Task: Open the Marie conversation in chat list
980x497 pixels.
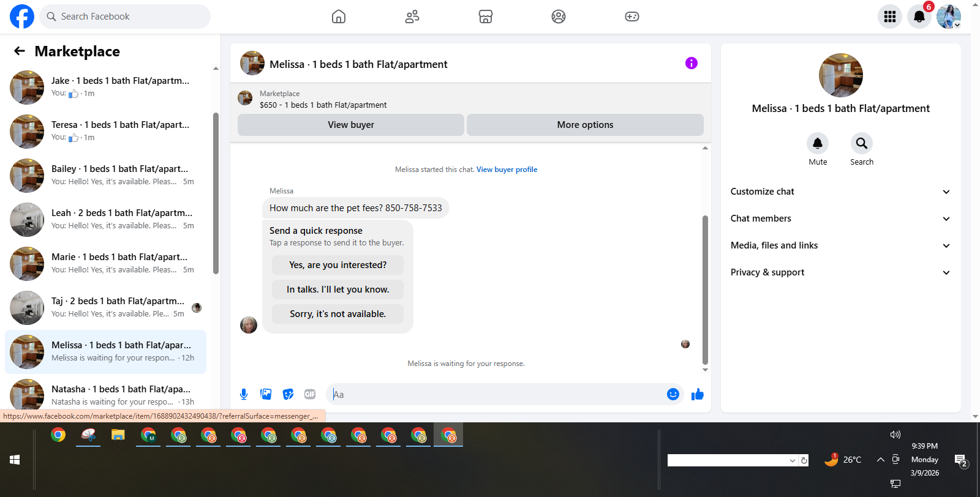Action: tap(105, 264)
